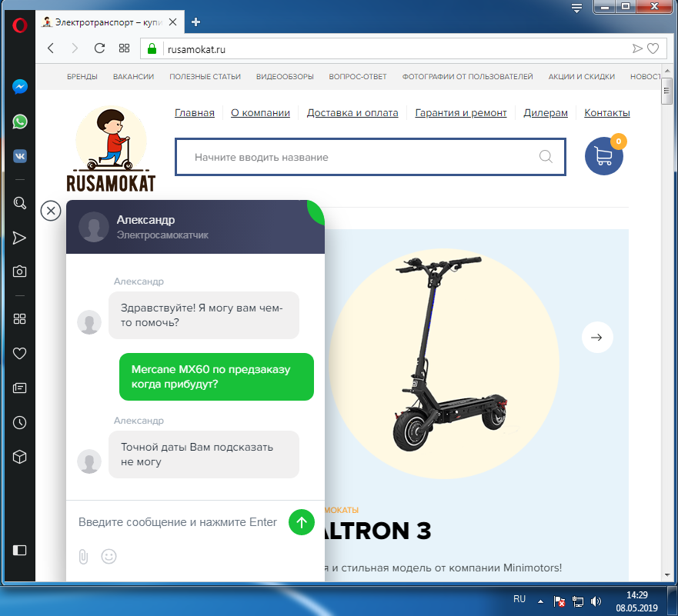Open the emoji picker in chat

pos(109,556)
